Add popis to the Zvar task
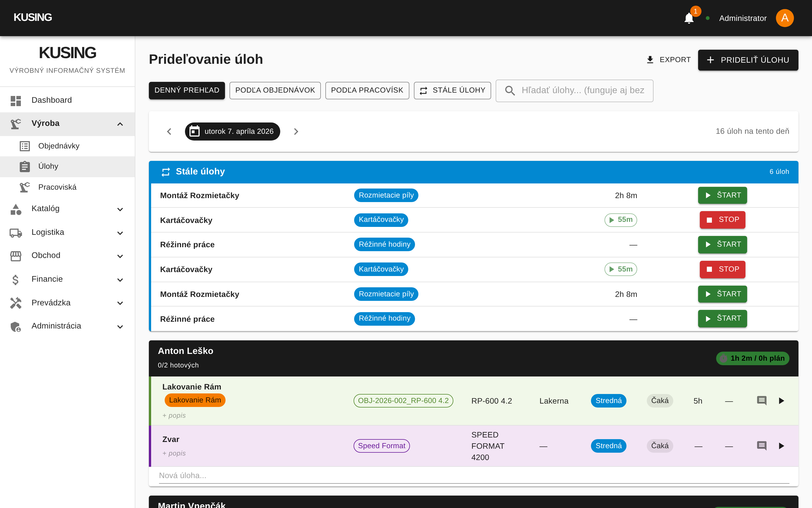812x508 pixels. tap(174, 453)
